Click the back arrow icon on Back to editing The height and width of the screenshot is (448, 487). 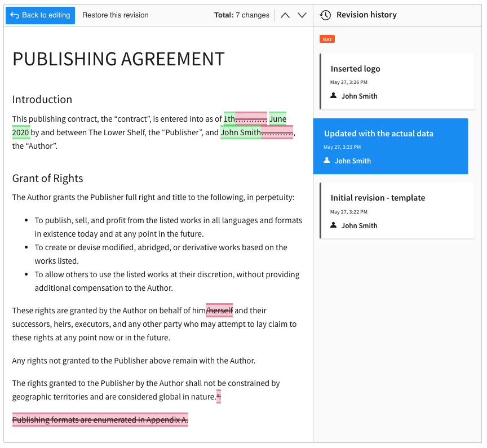pos(15,15)
